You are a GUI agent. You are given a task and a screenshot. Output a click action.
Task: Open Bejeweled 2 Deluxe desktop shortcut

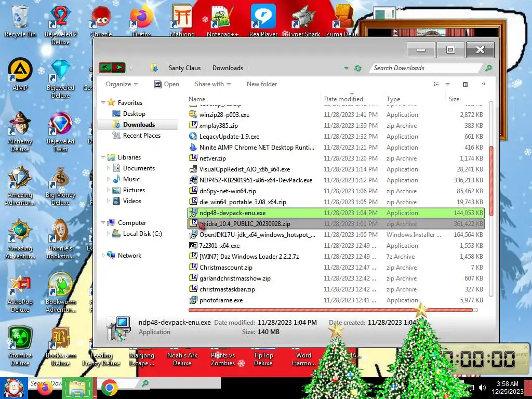(x=60, y=25)
